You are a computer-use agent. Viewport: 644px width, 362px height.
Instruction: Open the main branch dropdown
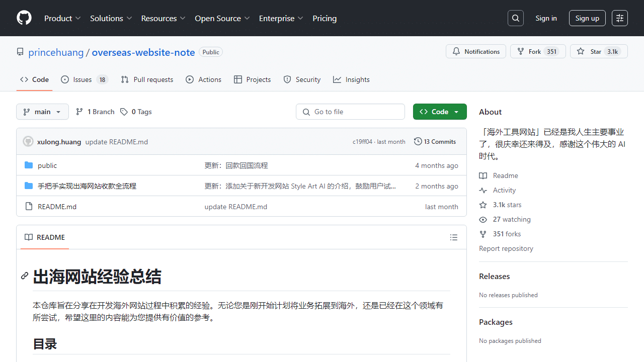pyautogui.click(x=42, y=112)
